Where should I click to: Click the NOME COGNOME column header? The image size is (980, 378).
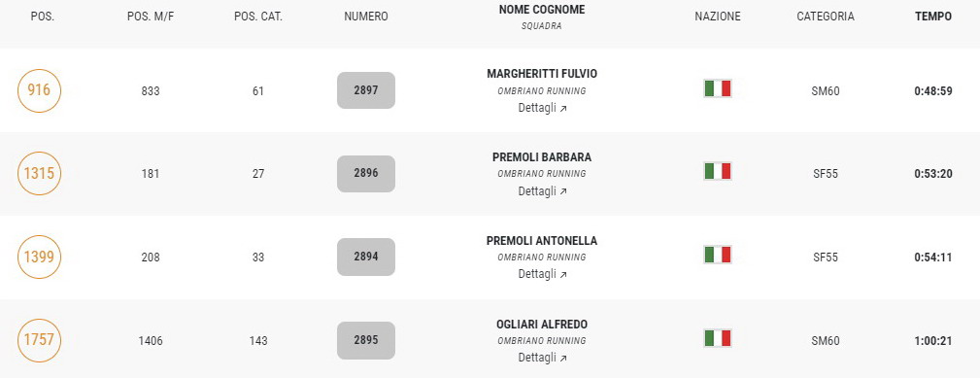542,10
